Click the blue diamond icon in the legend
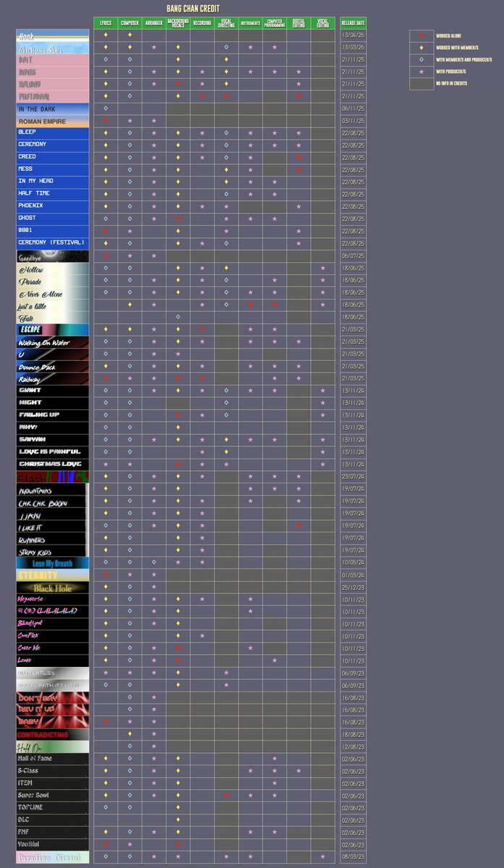Image resolution: width=504 pixels, height=868 pixels. point(421,59)
